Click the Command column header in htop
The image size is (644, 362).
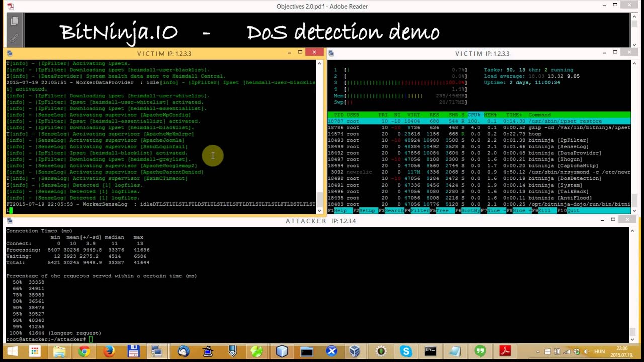(539, 115)
